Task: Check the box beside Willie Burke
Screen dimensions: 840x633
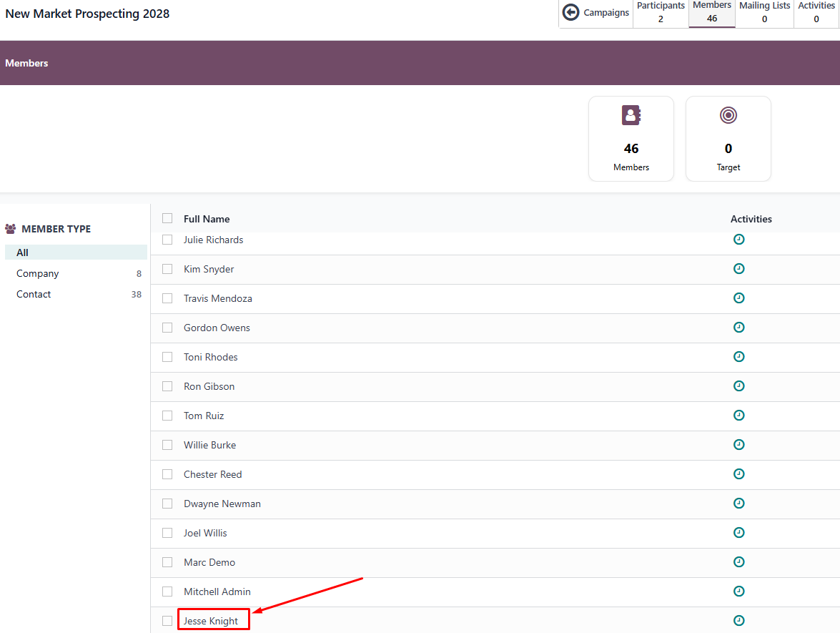Action: pos(167,445)
